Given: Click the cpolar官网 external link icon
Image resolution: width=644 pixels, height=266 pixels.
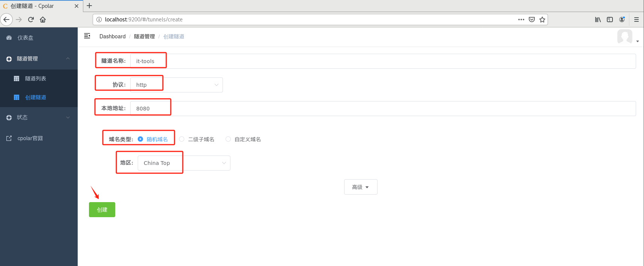Looking at the screenshot, I should [9, 138].
